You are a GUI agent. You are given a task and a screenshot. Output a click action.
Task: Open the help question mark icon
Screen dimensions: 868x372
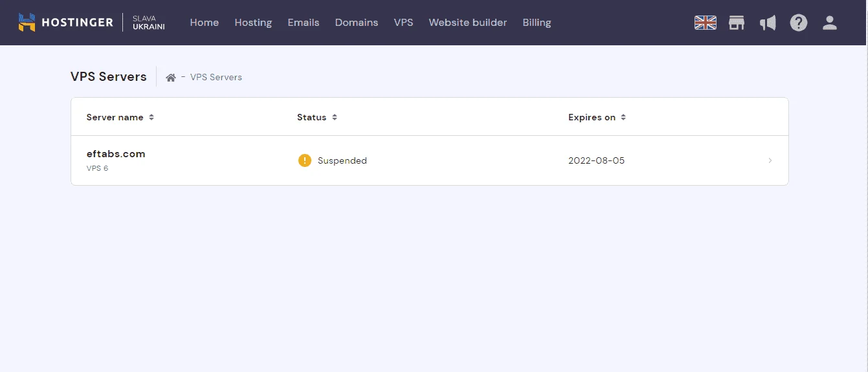[799, 23]
